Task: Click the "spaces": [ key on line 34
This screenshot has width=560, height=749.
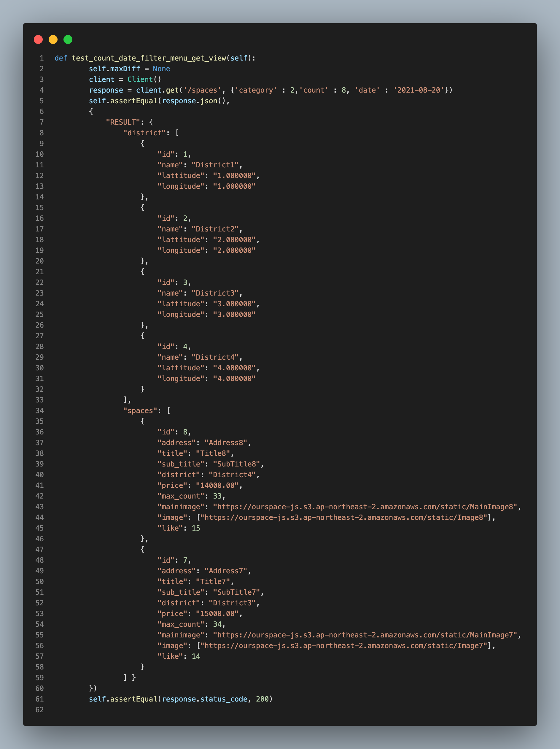Action: coord(147,411)
